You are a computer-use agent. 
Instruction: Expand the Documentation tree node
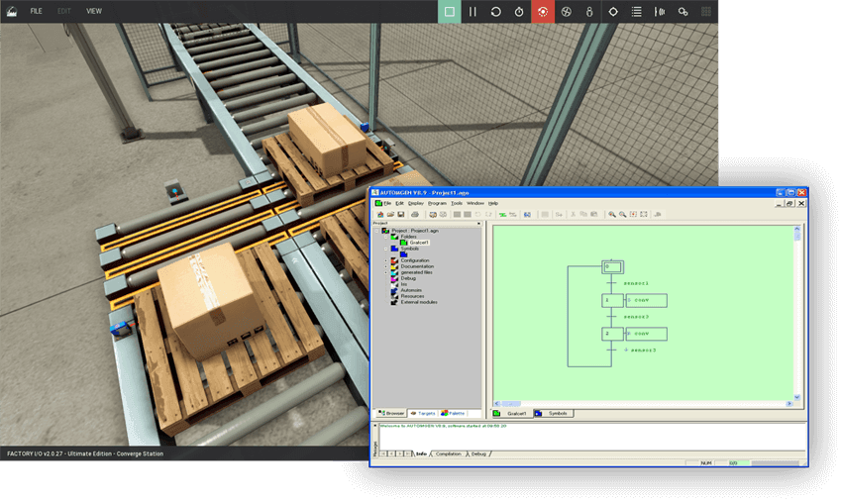pyautogui.click(x=385, y=266)
